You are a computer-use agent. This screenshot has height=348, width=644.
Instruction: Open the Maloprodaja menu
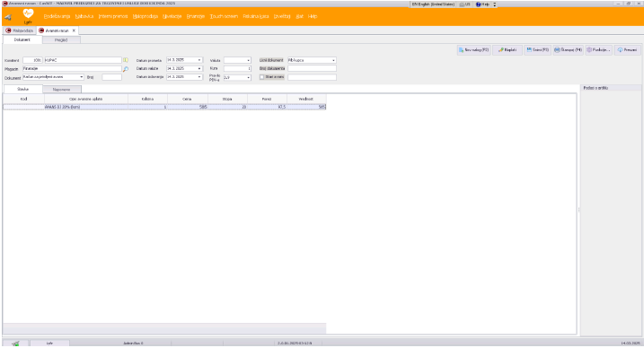[146, 16]
